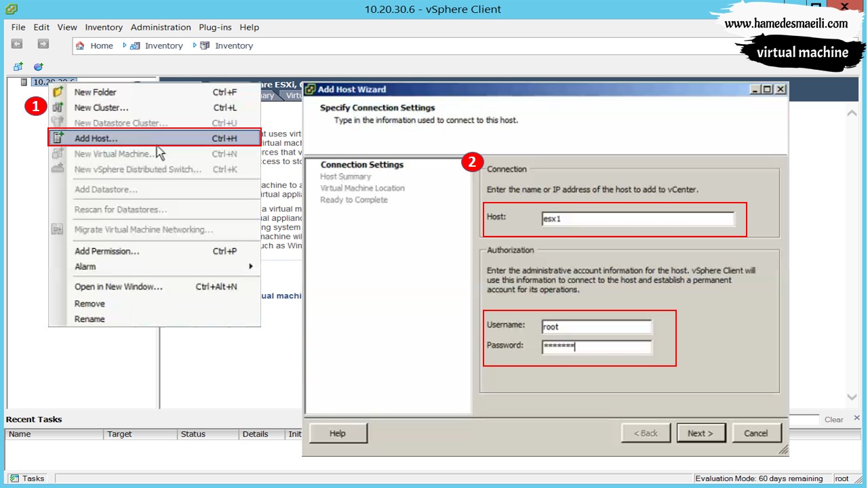Click the Add Host Wizard title icon
Image resolution: width=868 pixels, height=488 pixels.
[310, 89]
